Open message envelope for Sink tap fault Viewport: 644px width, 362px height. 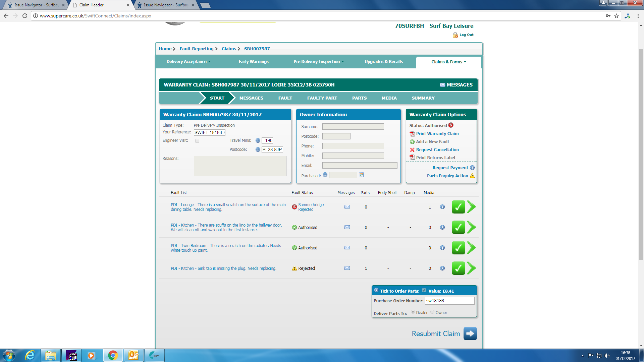coord(347,268)
